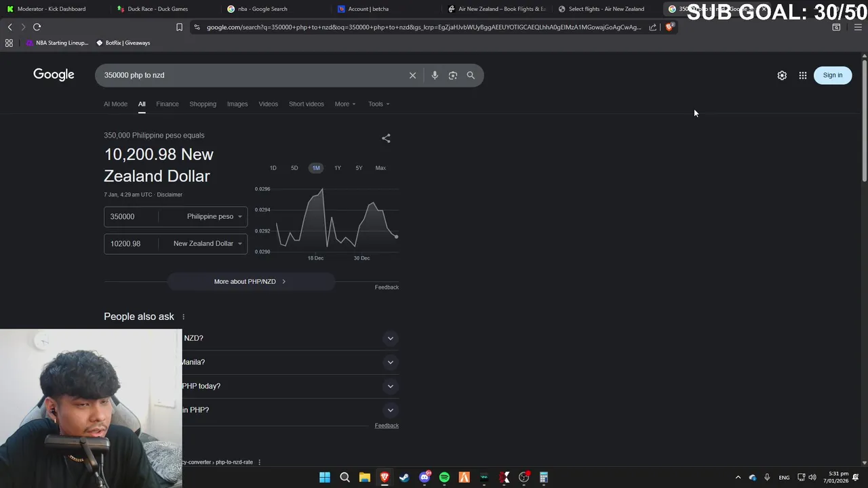Click the Sign in button

(833, 75)
